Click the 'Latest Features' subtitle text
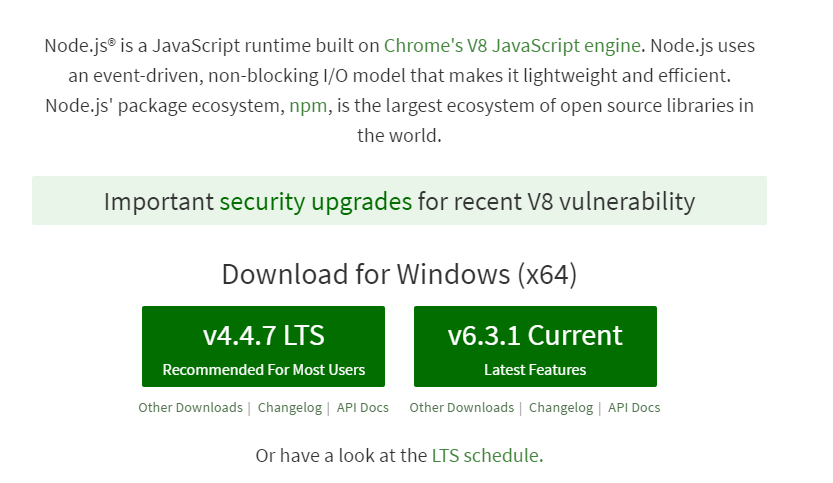The width and height of the screenshot is (833, 483). tap(535, 370)
